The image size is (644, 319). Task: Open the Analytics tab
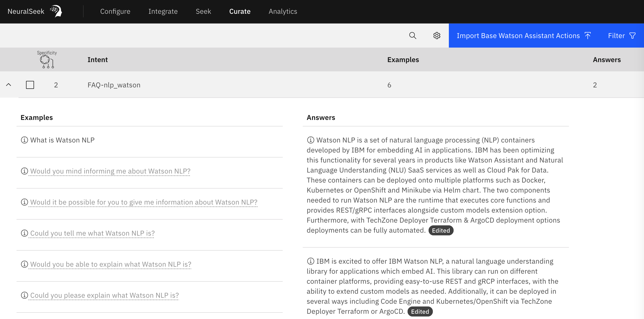tap(283, 11)
